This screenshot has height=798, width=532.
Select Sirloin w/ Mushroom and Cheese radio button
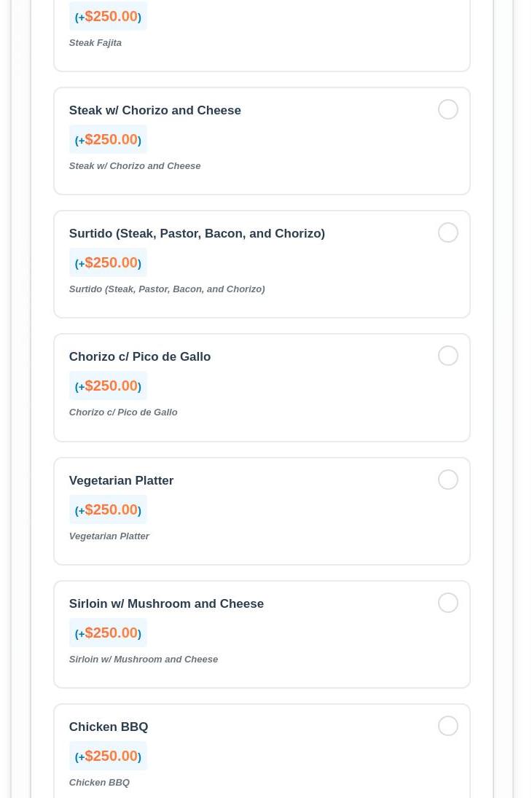coord(448,603)
